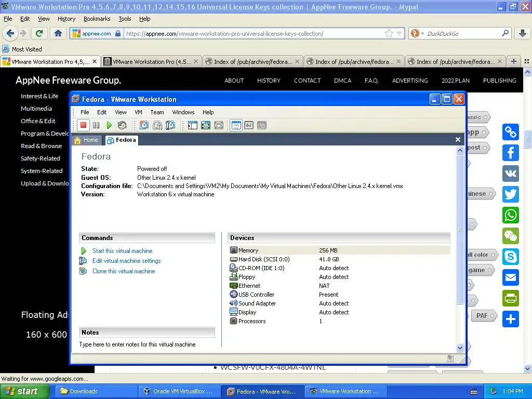
Task: Select the Memory device row
Action: (340, 250)
